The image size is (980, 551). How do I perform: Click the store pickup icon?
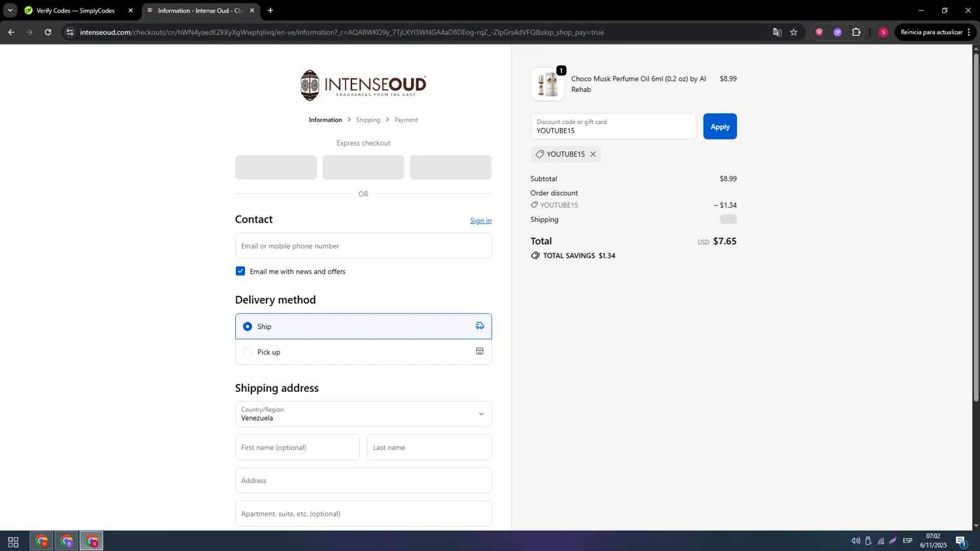pos(480,351)
